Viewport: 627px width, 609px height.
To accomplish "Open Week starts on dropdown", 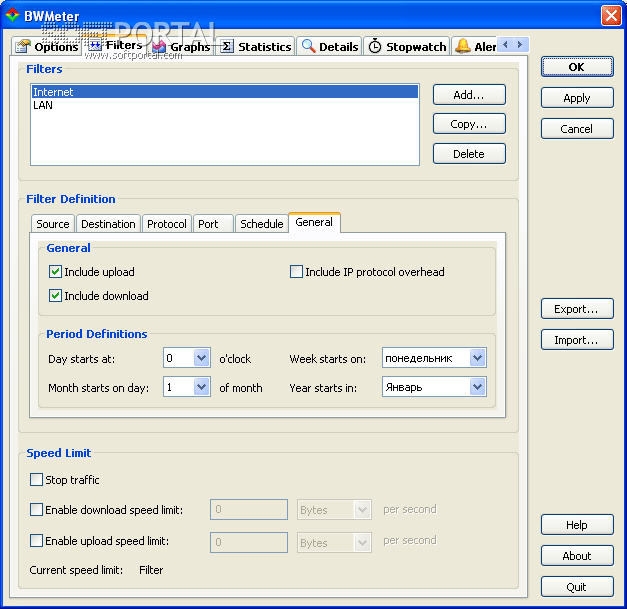I will pos(477,358).
